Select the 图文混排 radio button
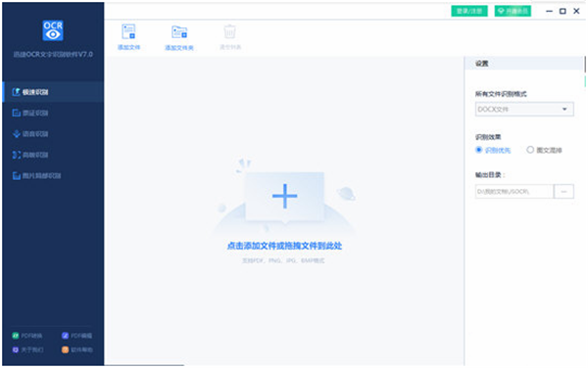588x368 pixels. click(530, 150)
